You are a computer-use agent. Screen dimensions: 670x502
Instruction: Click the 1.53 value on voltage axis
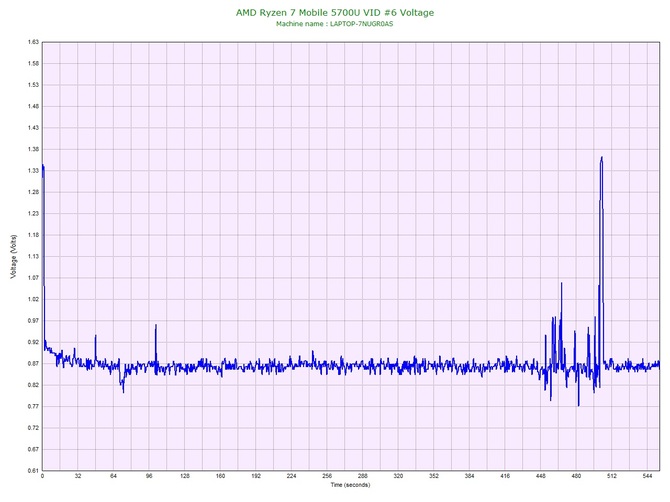(33, 85)
